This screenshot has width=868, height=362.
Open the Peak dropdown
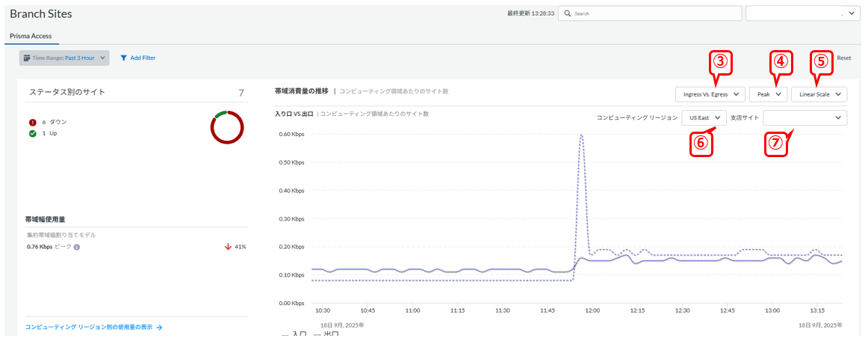pos(769,95)
